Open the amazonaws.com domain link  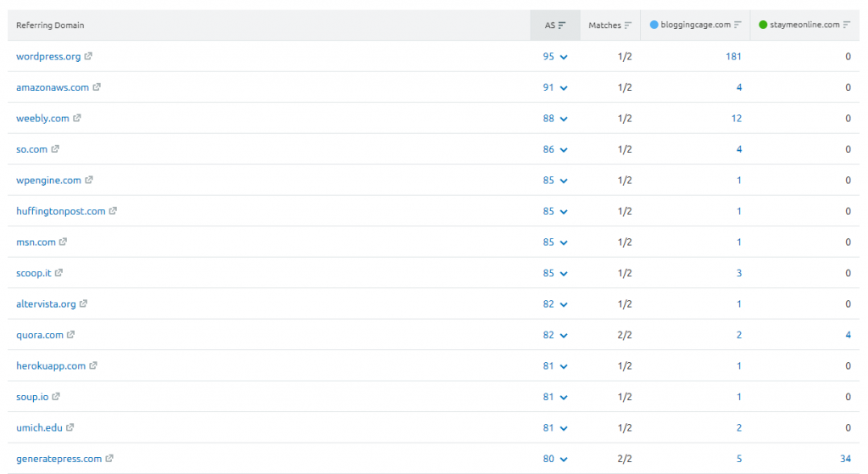(53, 87)
